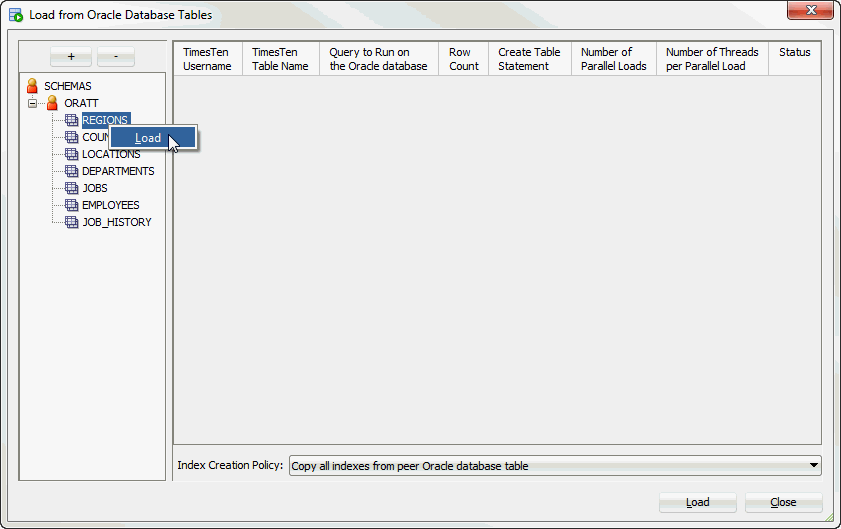Screen dimensions: 841x529
Task: Click the TimesTen Table Name column header
Action: click(x=281, y=59)
